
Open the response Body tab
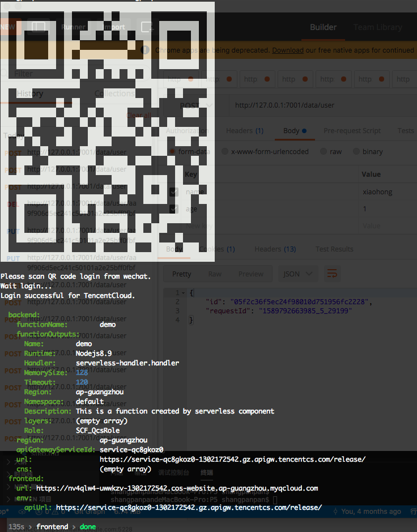click(x=174, y=249)
